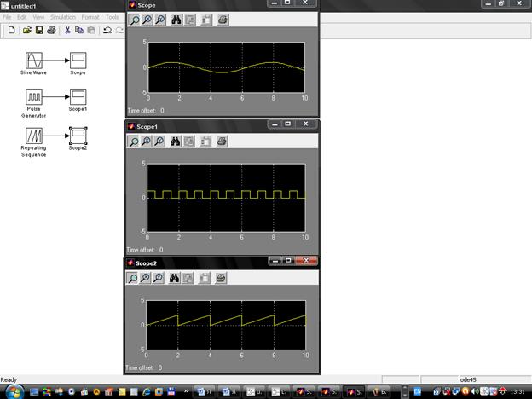
Task: Select Zoom Y-axis tool in Scope2 window
Action: tap(159, 278)
